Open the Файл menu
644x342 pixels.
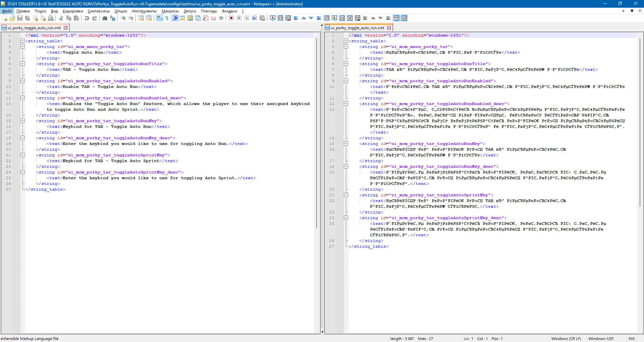(7, 11)
